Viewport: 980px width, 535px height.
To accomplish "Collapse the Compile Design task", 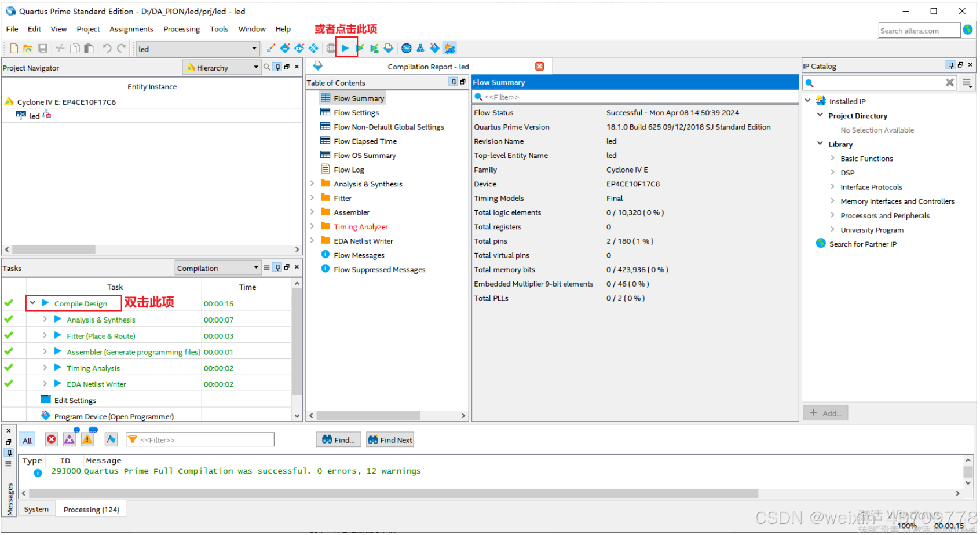I will tap(33, 302).
